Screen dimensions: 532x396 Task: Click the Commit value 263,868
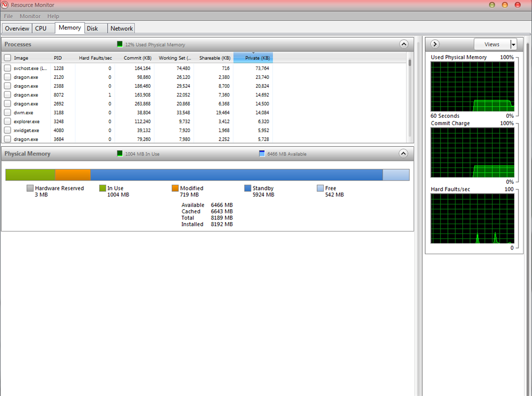point(142,104)
